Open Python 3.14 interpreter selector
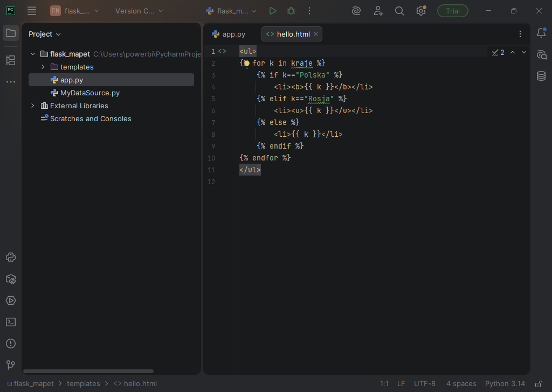552x392 pixels. 505,383
